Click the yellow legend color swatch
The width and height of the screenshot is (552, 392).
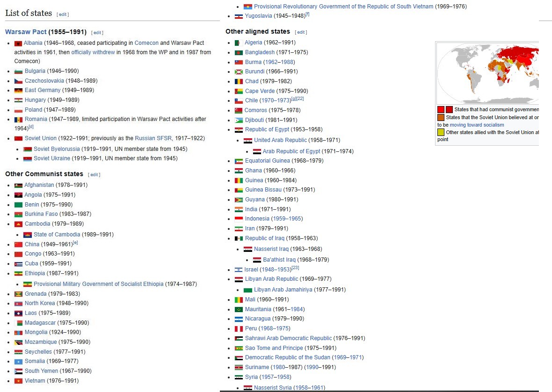[441, 133]
